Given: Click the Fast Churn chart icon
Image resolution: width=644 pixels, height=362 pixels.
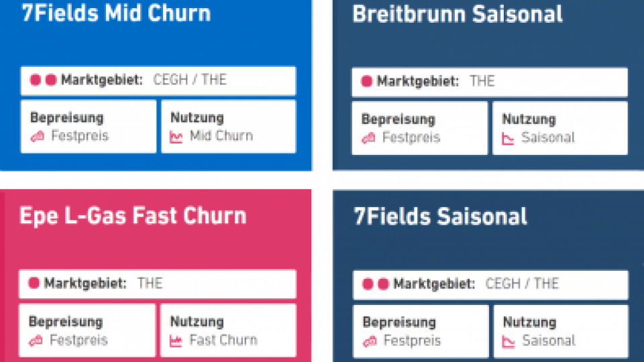Looking at the screenshot, I should 176,341.
